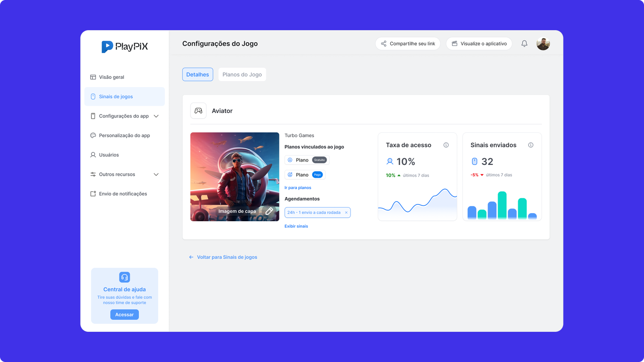Open the user profile avatar

point(543,43)
